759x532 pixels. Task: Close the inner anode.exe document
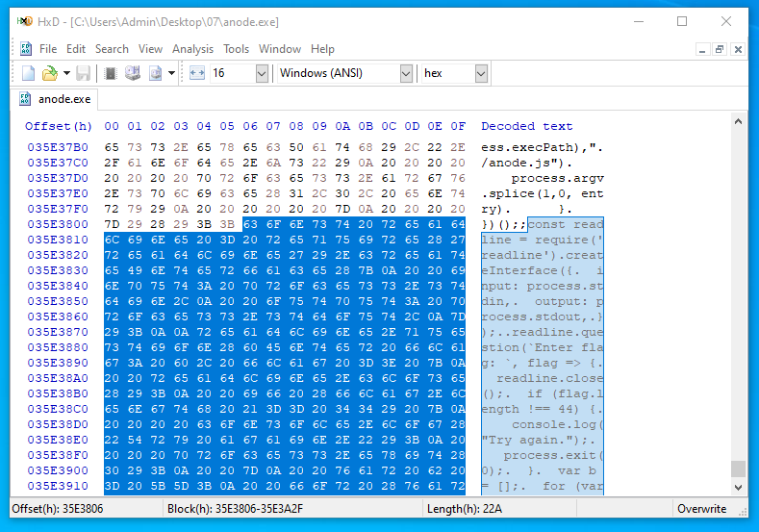738,49
